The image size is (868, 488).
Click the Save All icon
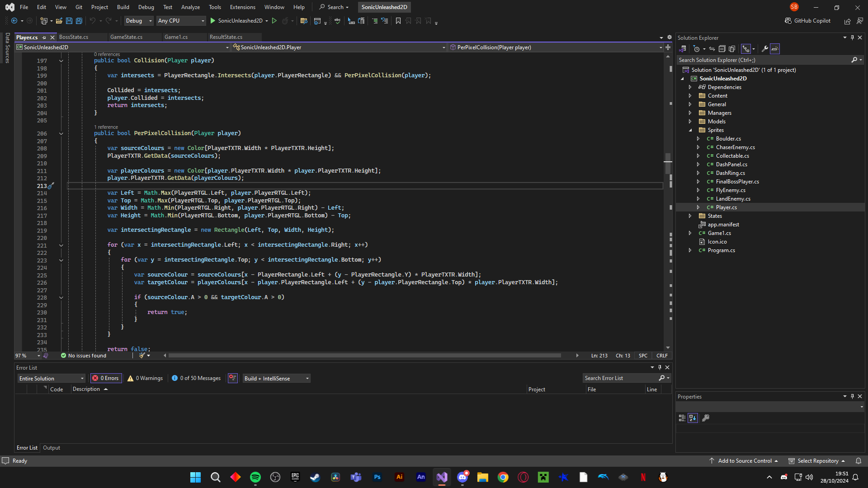(x=79, y=21)
